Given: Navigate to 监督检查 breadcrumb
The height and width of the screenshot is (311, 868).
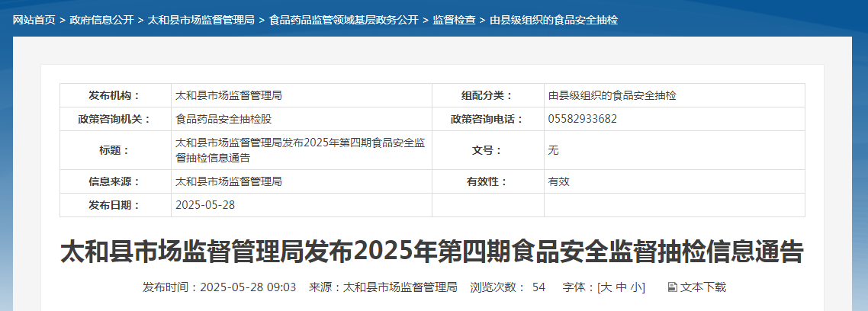Looking at the screenshot, I should [x=454, y=21].
